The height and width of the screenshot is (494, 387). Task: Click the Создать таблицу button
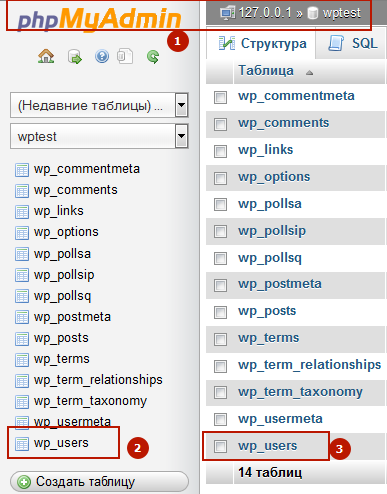point(99,482)
